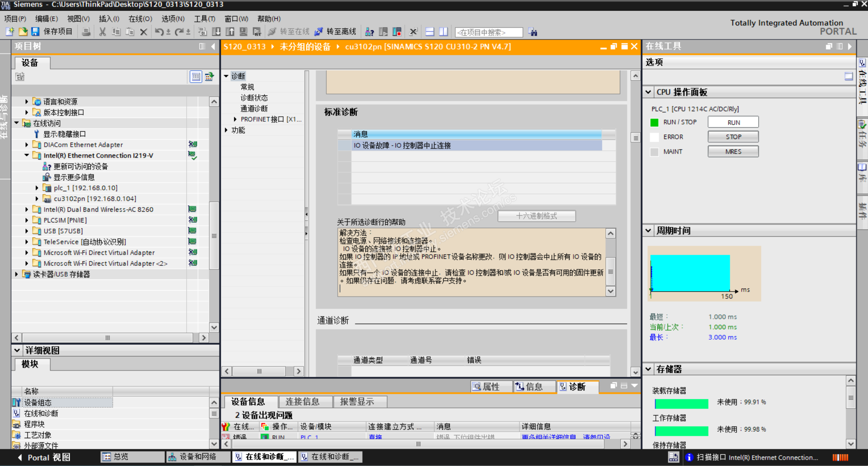Expand the DIACom Ethernet Adapter node
Image resolution: width=868 pixels, height=466 pixels.
(x=26, y=144)
